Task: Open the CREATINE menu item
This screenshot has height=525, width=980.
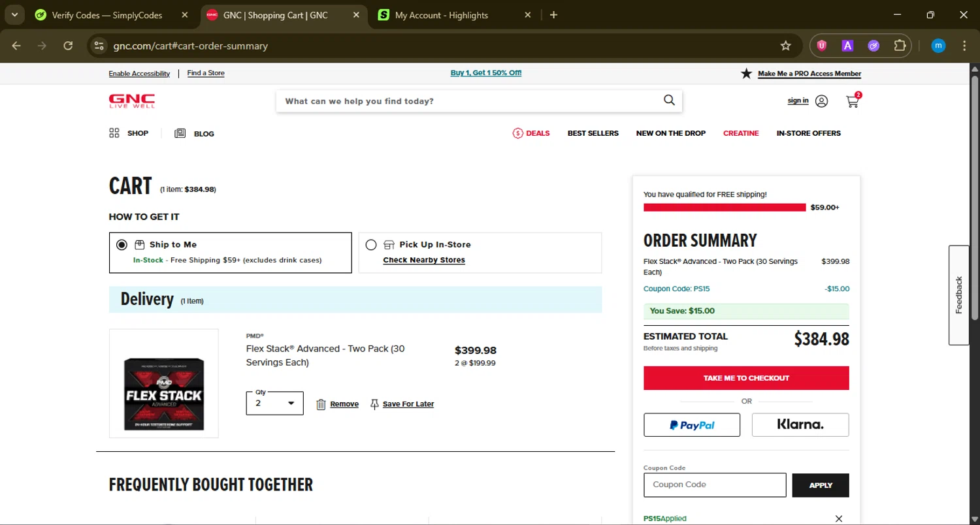Action: [x=741, y=133]
